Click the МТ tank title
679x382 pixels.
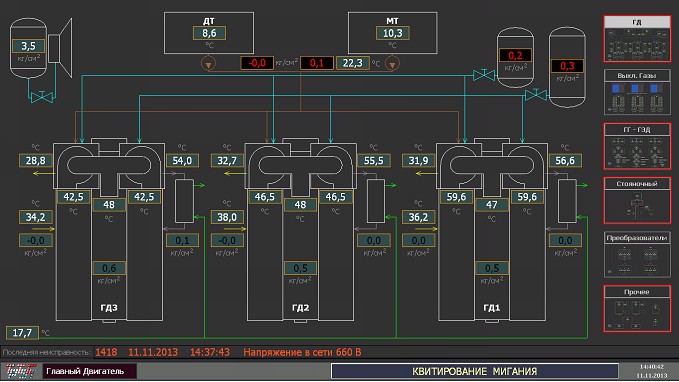point(392,21)
